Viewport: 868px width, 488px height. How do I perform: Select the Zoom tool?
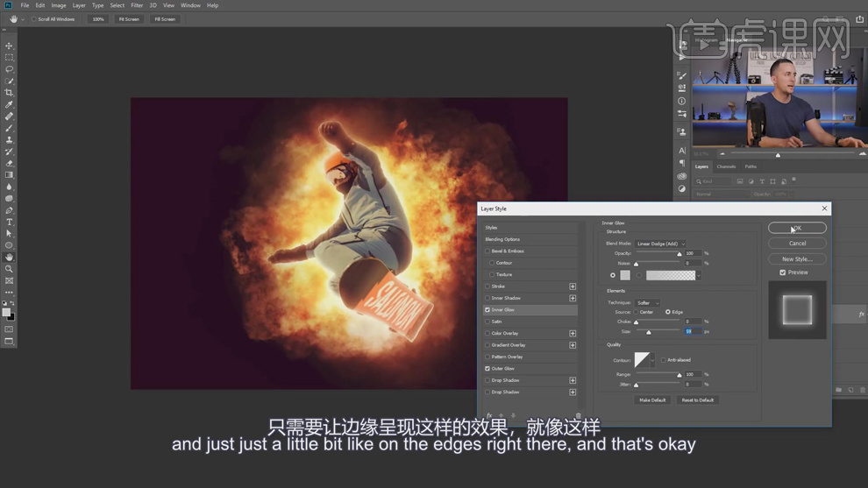click(x=10, y=269)
